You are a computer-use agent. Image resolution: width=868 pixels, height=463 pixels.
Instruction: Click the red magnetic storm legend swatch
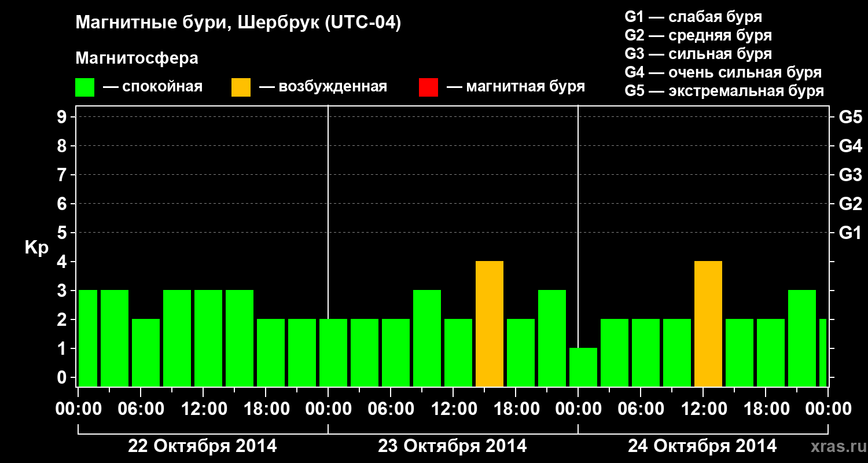pyautogui.click(x=428, y=87)
